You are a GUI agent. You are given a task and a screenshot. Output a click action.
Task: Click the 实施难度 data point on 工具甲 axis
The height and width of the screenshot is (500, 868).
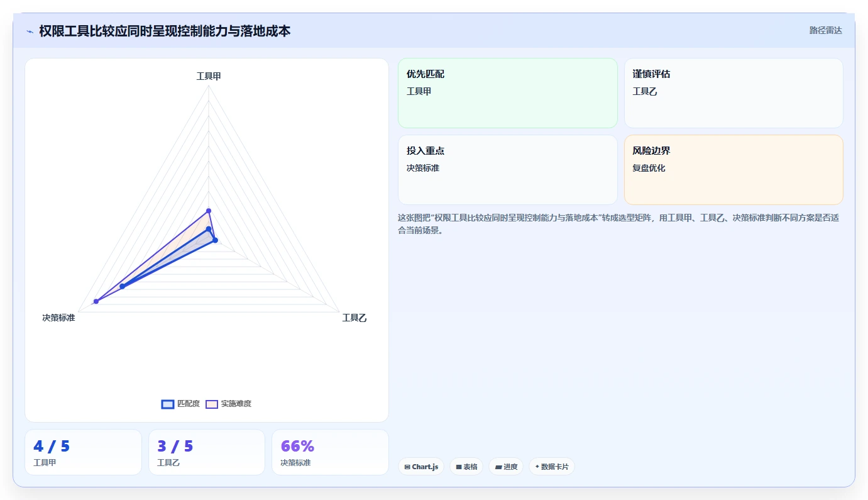pos(209,211)
